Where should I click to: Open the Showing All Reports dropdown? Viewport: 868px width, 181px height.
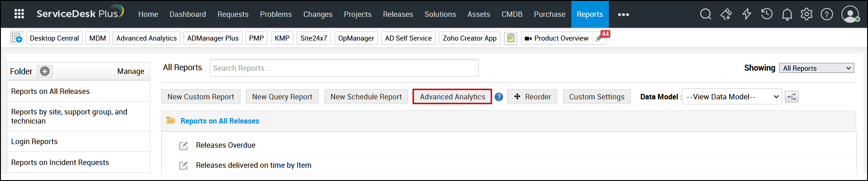(817, 68)
